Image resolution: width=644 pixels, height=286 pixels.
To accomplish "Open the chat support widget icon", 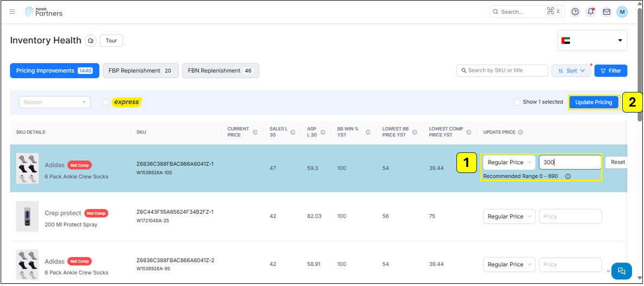I will coord(621,271).
